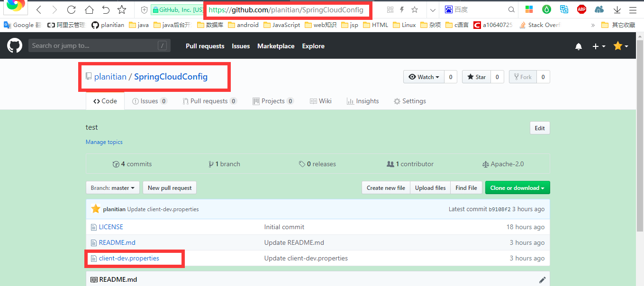Click Create new file button
The image size is (644, 286).
pyautogui.click(x=386, y=188)
